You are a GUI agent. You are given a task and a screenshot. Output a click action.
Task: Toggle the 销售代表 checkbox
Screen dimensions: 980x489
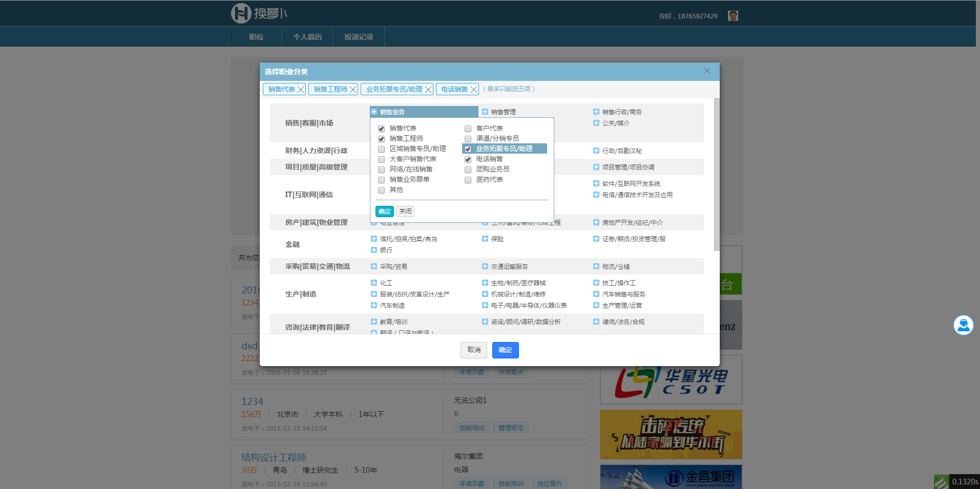(381, 129)
